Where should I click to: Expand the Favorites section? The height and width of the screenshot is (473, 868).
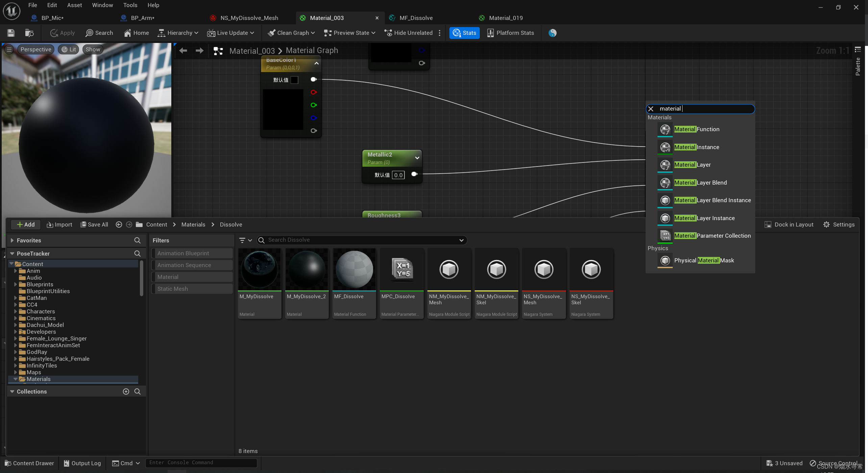point(12,240)
